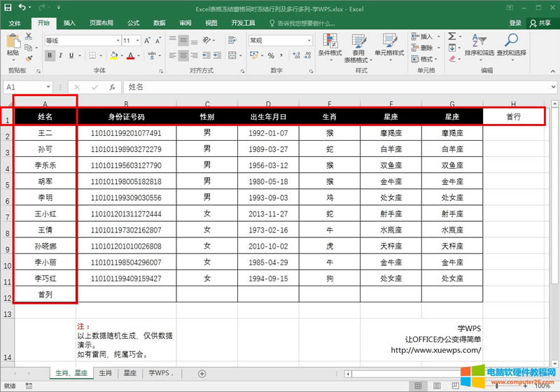560x392 pixels.
Task: Toggle Underline formatting button
Action: pyautogui.click(x=71, y=55)
